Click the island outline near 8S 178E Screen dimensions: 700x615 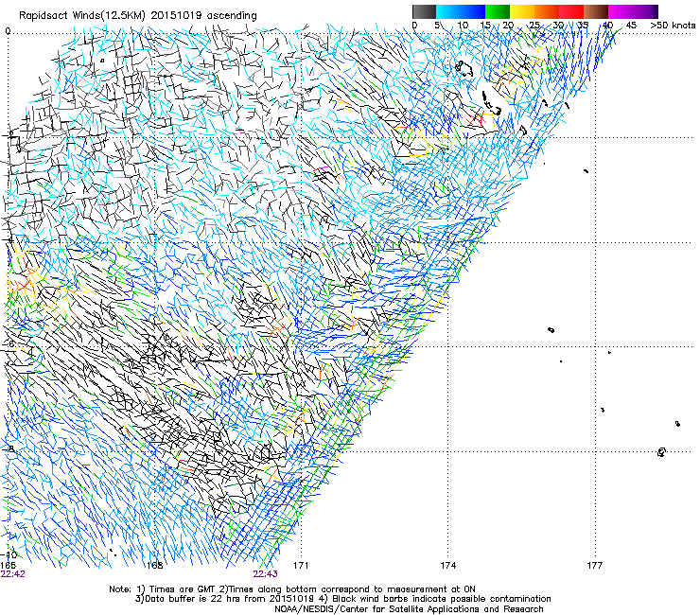tap(661, 452)
